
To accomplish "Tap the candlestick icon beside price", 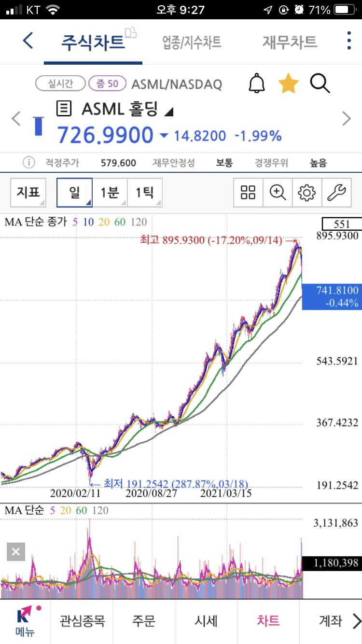I will click(38, 126).
